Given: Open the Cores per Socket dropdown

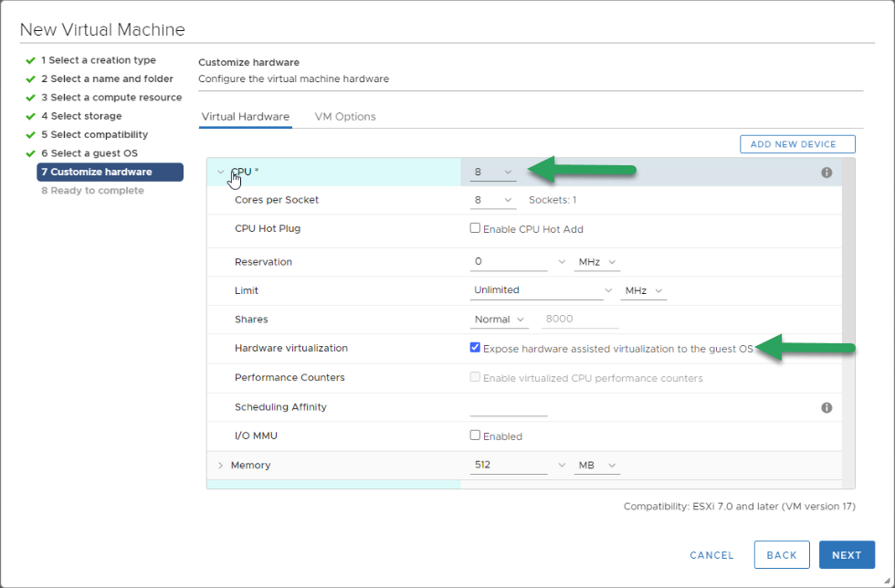Looking at the screenshot, I should click(493, 200).
